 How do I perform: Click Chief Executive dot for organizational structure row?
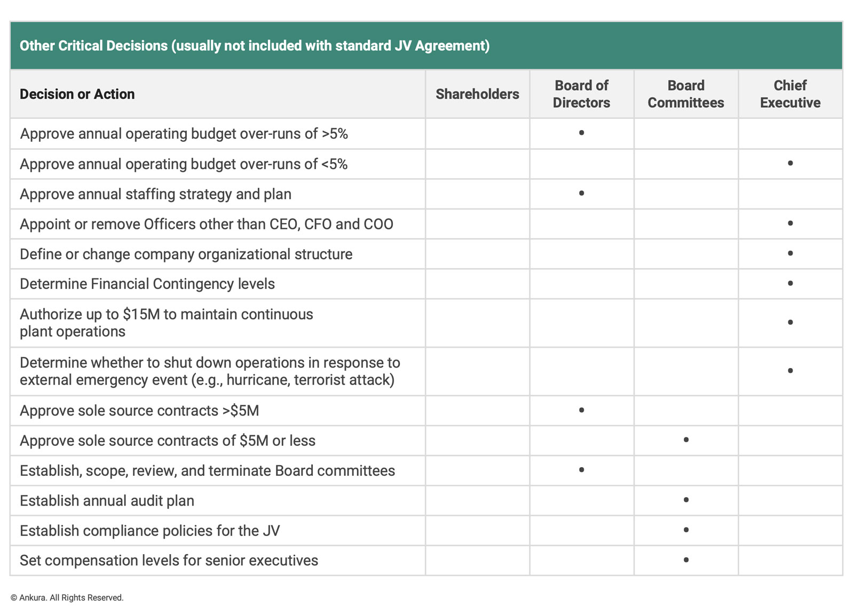point(790,253)
